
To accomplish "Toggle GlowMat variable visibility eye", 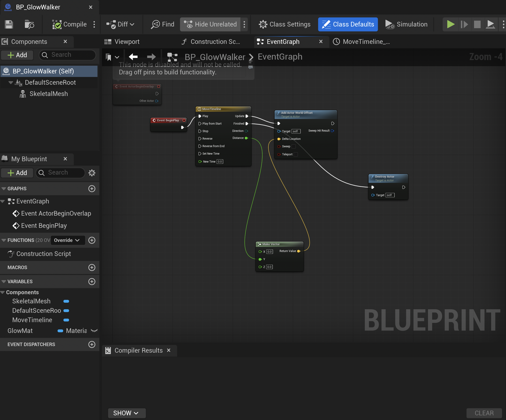I will click(x=94, y=331).
